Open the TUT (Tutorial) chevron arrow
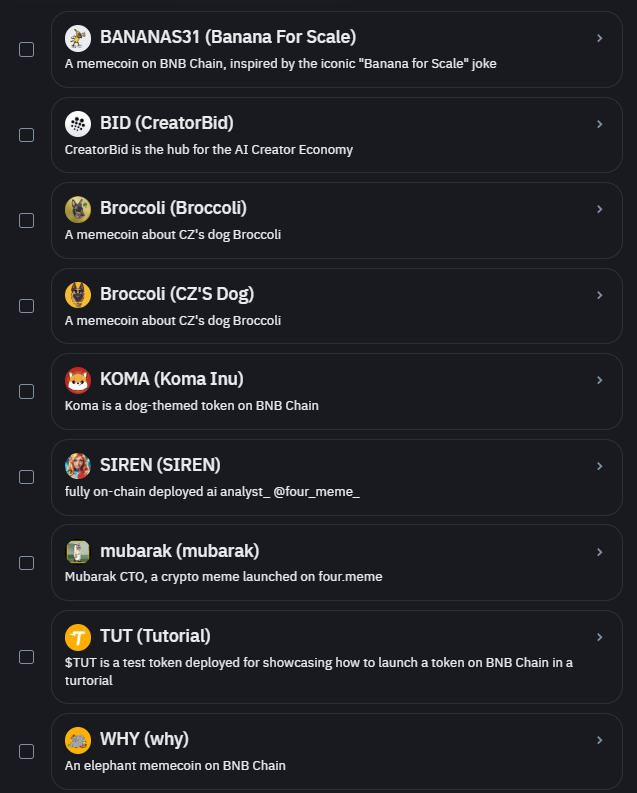Viewport: 637px width, 793px height. (599, 637)
